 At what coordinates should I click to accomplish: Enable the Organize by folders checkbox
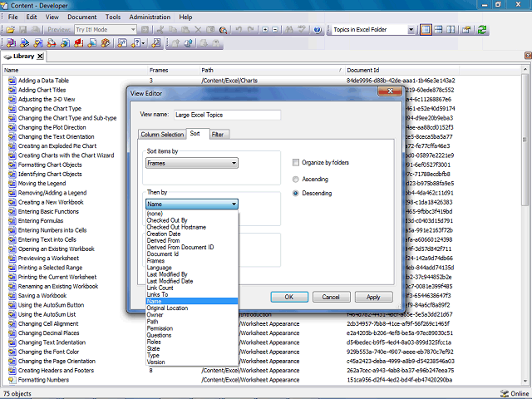click(296, 163)
